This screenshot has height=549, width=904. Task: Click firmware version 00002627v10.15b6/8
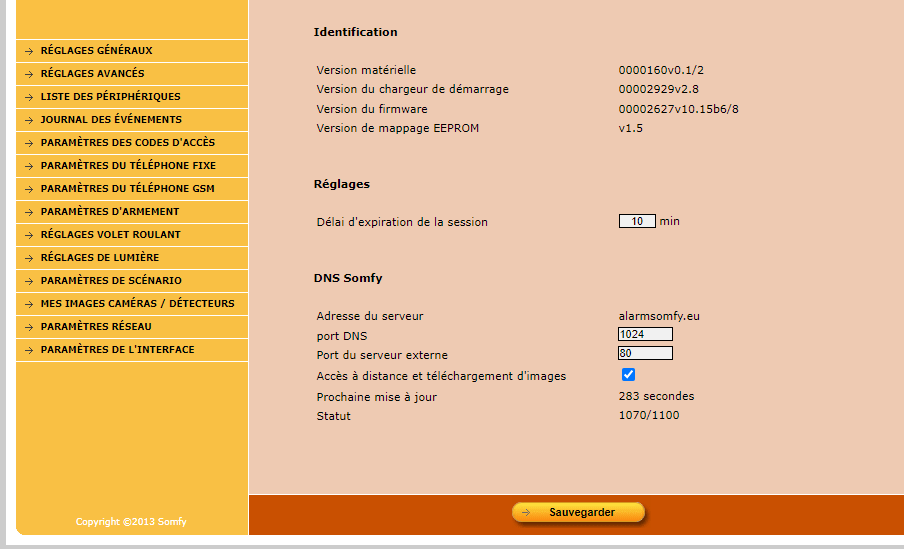point(679,109)
